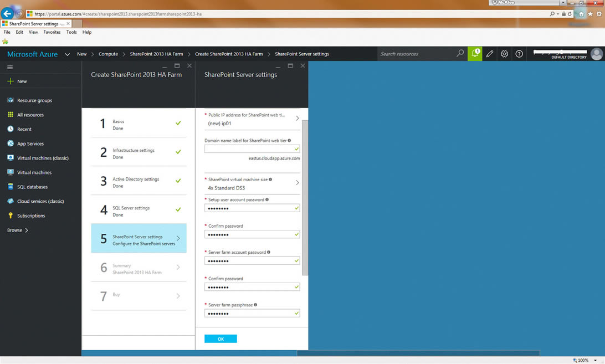Open the Favorites menu
Image resolution: width=605 pixels, height=364 pixels.
point(52,32)
